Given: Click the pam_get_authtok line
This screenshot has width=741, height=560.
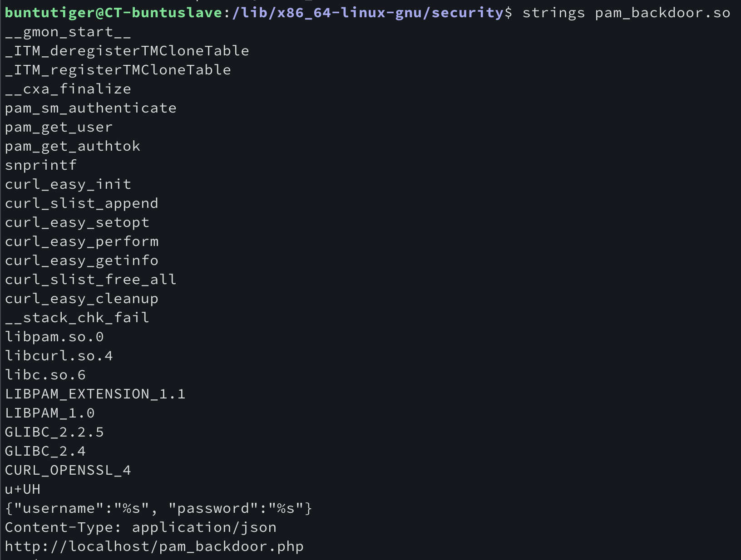Looking at the screenshot, I should (73, 146).
